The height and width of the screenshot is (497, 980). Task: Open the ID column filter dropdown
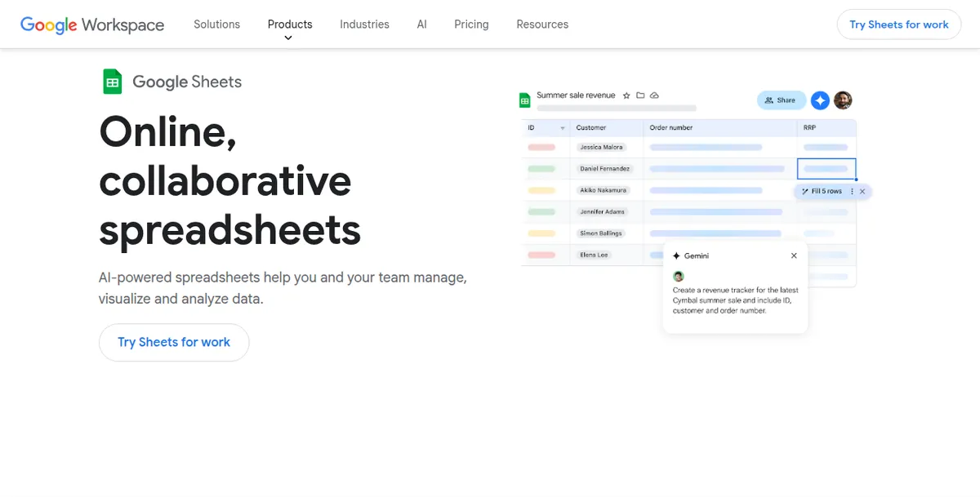(562, 128)
